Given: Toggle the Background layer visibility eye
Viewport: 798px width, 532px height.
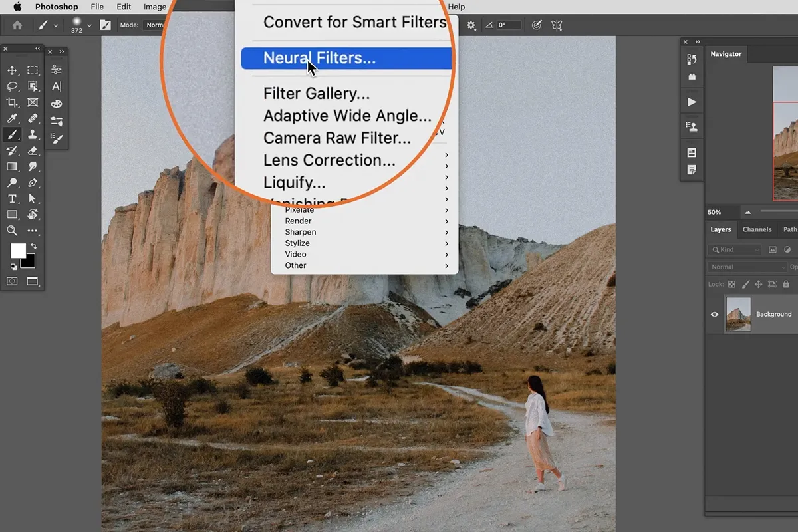Looking at the screenshot, I should [715, 314].
